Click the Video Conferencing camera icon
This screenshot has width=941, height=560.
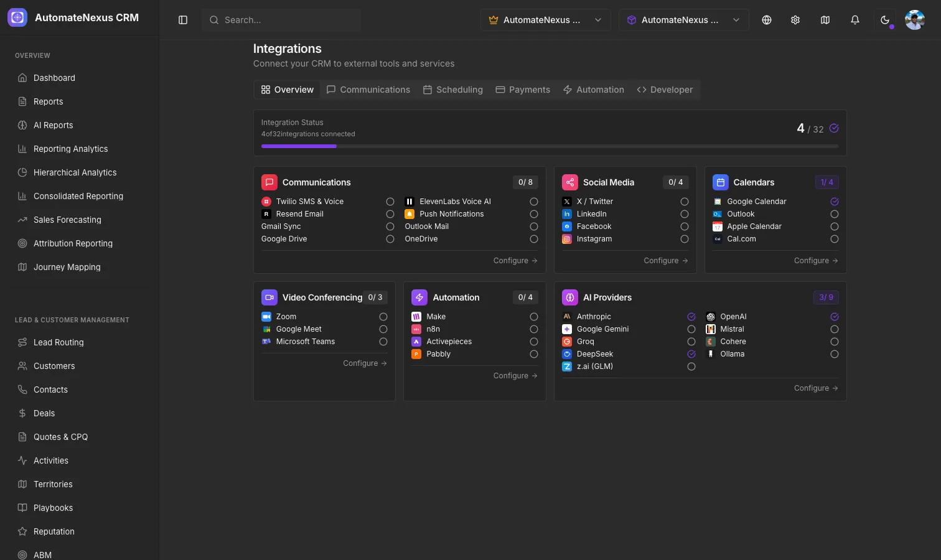pyautogui.click(x=269, y=297)
